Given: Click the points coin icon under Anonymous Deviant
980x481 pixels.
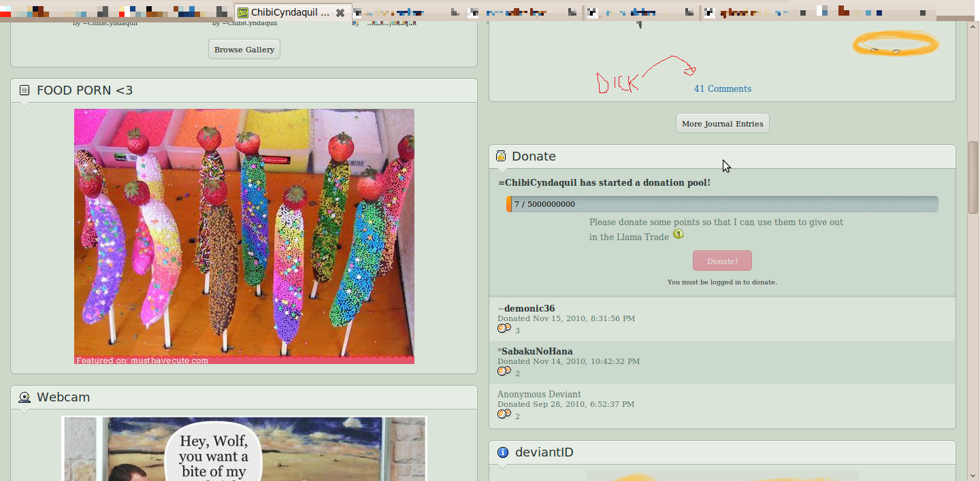Looking at the screenshot, I should pyautogui.click(x=504, y=414).
